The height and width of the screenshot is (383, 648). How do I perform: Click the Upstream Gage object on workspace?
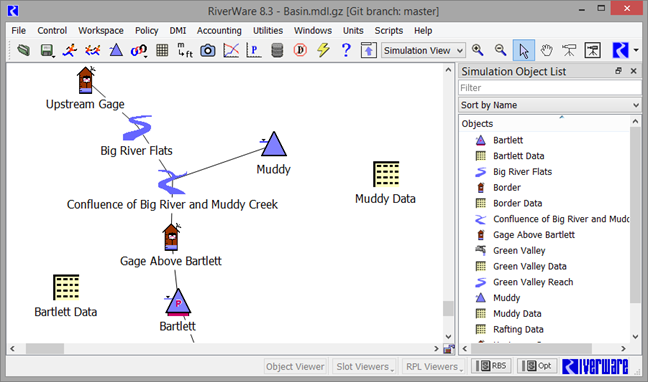point(86,80)
